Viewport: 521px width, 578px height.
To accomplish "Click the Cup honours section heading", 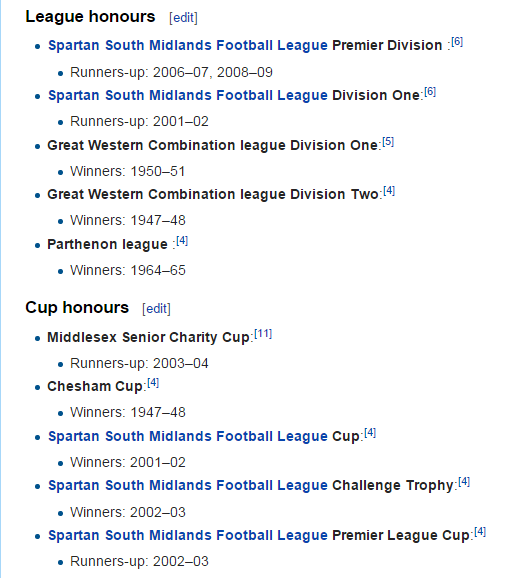I will pos(77,307).
